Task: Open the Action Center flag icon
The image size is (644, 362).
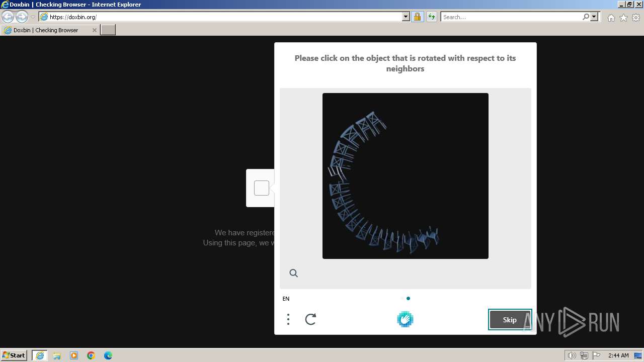Action: pos(596,355)
